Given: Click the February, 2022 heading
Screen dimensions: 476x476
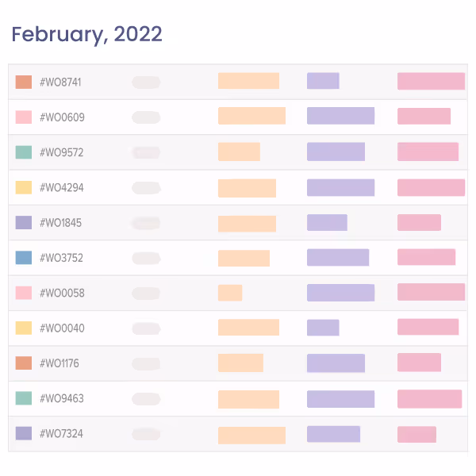Looking at the screenshot, I should point(86,34).
